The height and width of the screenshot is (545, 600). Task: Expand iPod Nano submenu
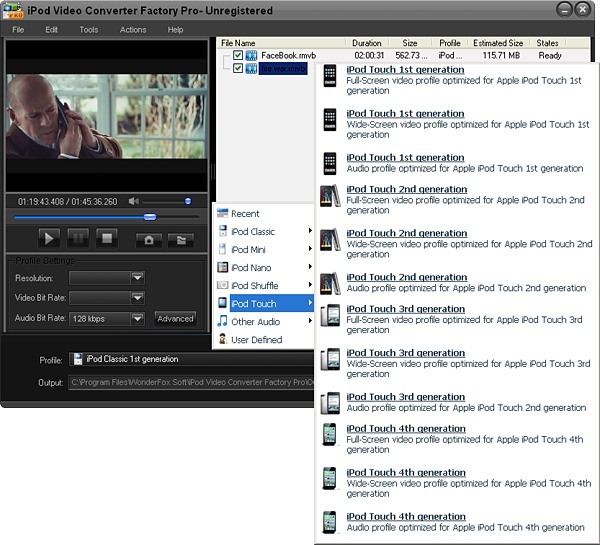tap(263, 268)
